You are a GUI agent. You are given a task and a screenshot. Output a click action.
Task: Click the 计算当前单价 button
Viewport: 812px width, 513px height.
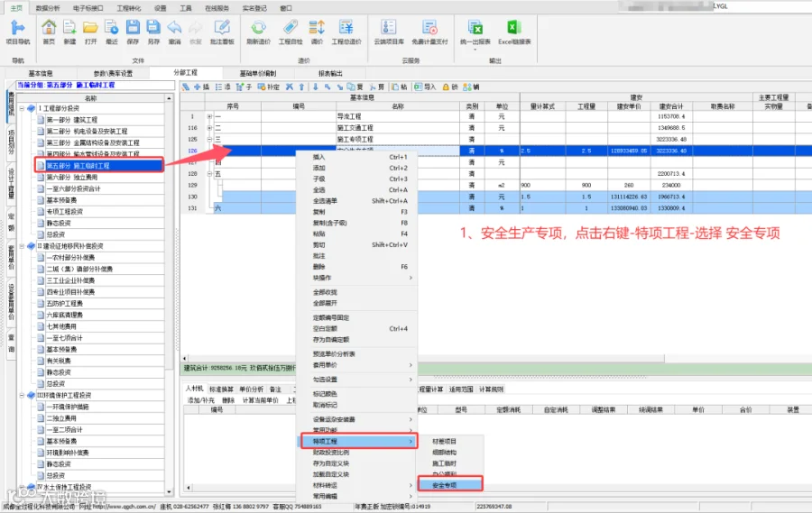tap(260, 400)
